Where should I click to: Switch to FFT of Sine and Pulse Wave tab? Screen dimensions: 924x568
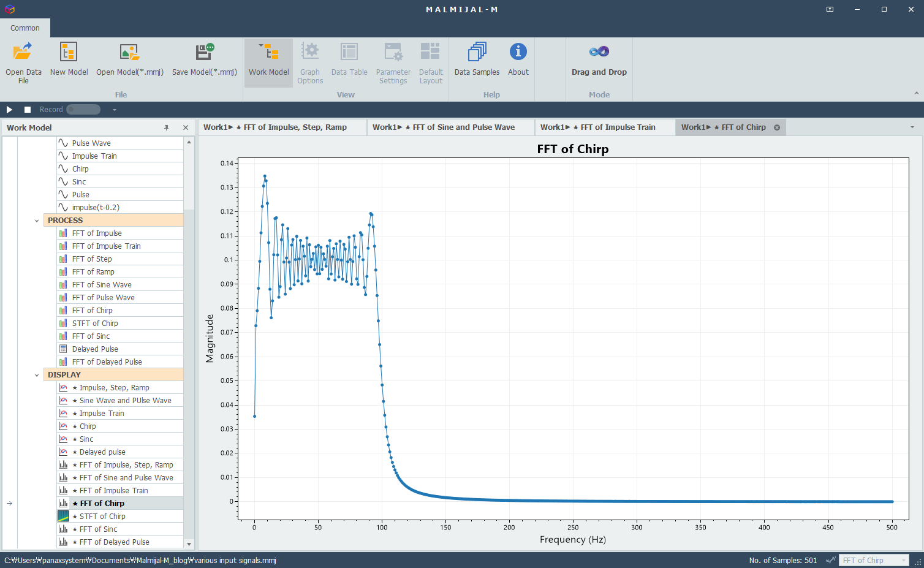(x=451, y=127)
